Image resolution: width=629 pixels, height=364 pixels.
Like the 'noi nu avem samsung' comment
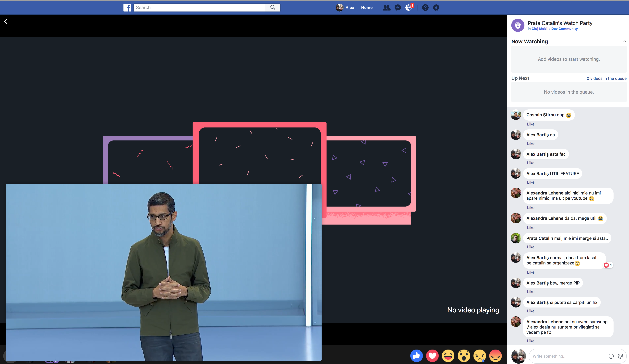pos(531,341)
